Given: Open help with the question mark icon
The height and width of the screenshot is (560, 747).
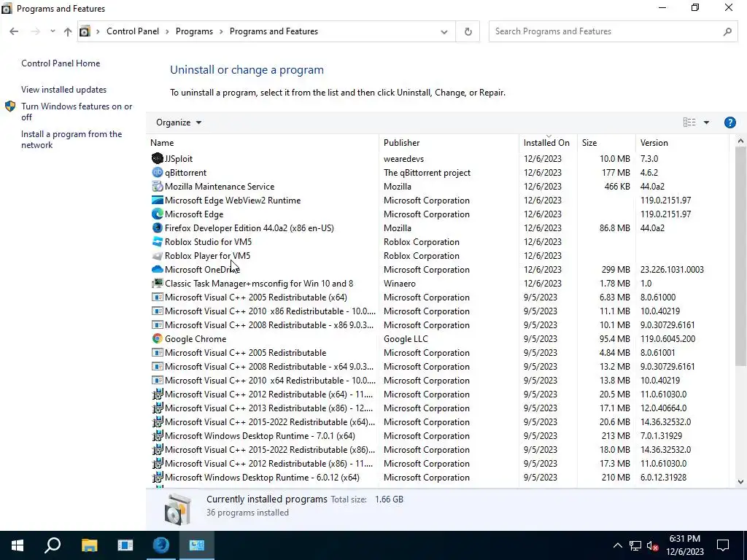Looking at the screenshot, I should pos(729,122).
